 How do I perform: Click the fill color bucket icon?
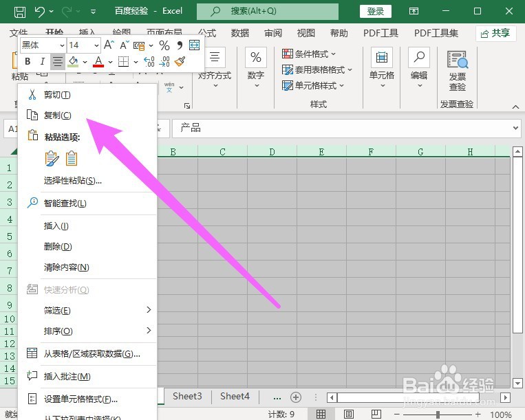click(73, 62)
